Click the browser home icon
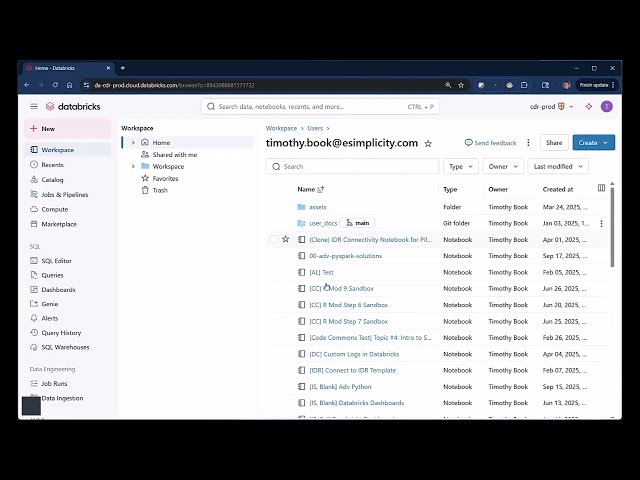Screen dimensions: 640x480 pyautogui.click(x=69, y=85)
